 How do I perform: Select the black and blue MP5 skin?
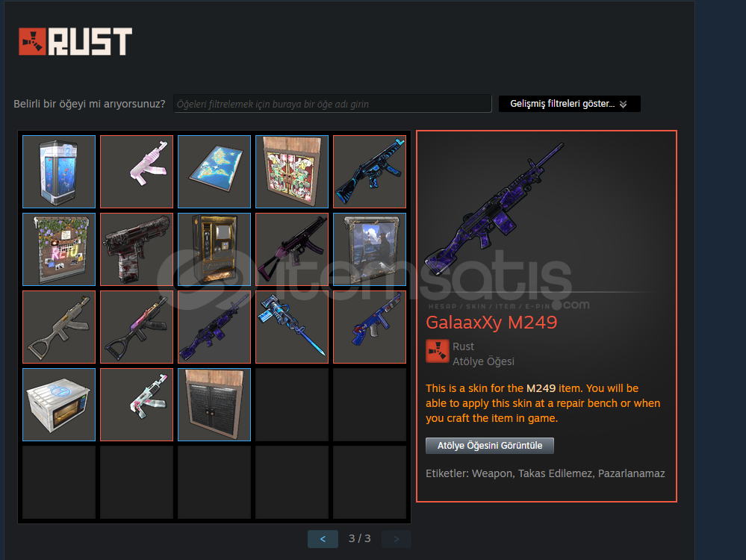click(x=370, y=172)
